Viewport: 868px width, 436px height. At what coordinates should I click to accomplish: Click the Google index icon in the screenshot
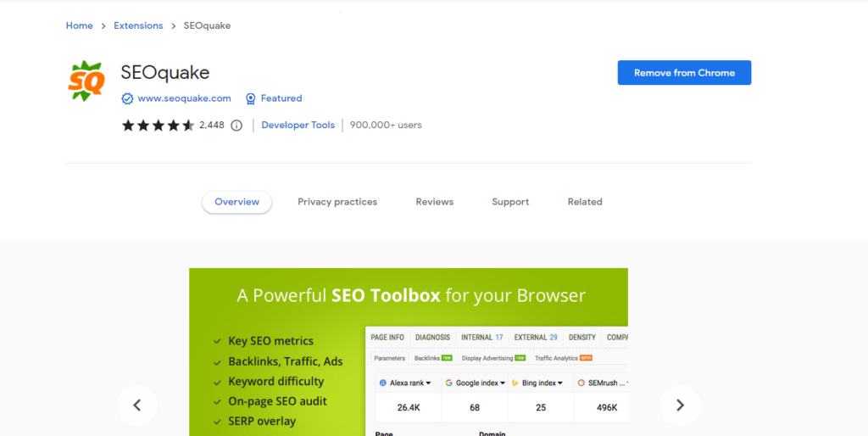tap(449, 383)
